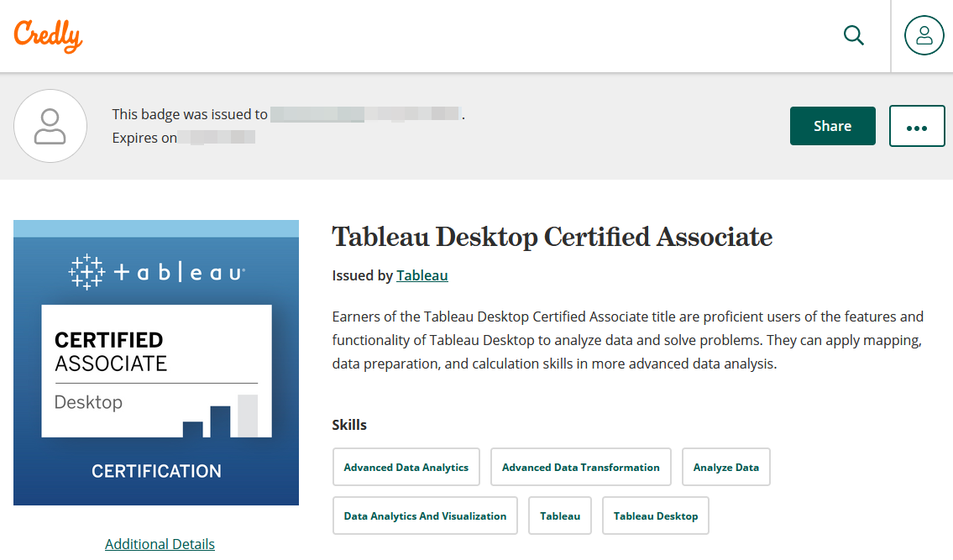Click the badge earner's profile avatar
Screen dimensions: 953x560
tap(50, 126)
